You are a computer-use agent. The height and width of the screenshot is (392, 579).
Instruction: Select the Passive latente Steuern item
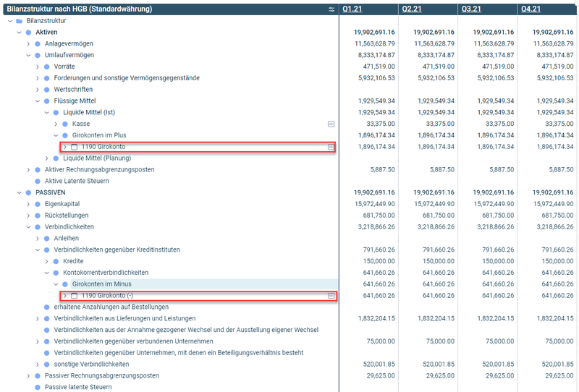pos(78,387)
